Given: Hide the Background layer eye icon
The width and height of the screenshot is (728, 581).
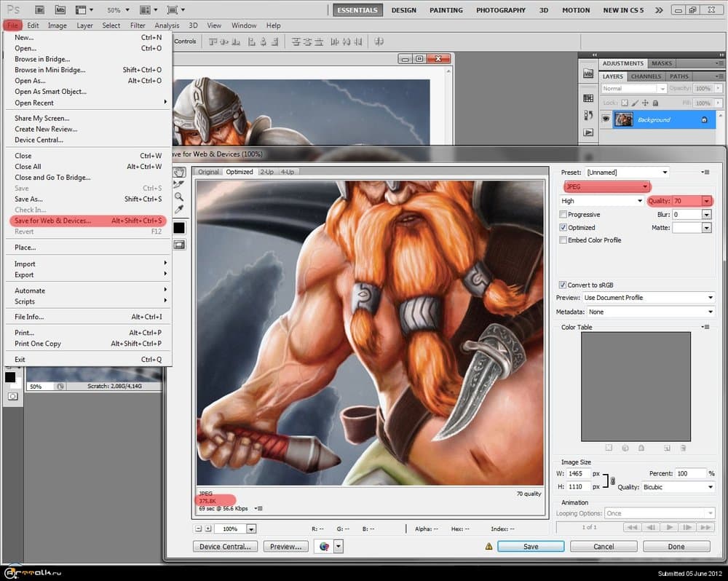Looking at the screenshot, I should coord(606,119).
